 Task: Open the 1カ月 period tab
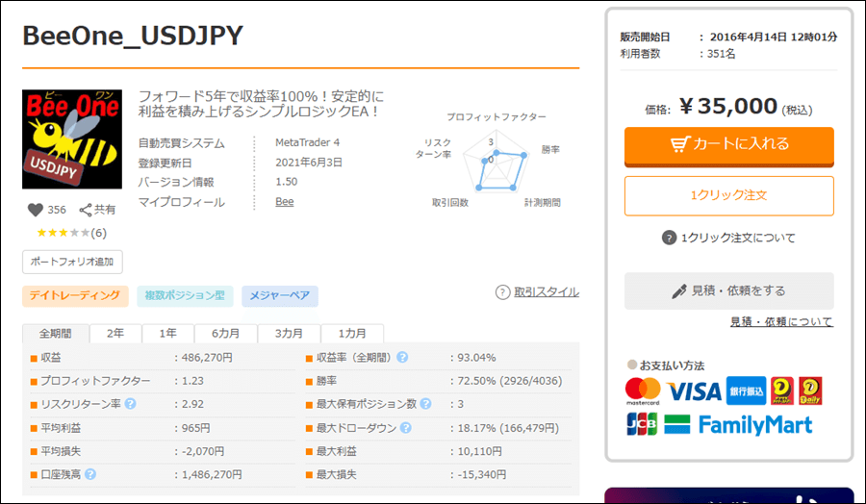tap(351, 334)
